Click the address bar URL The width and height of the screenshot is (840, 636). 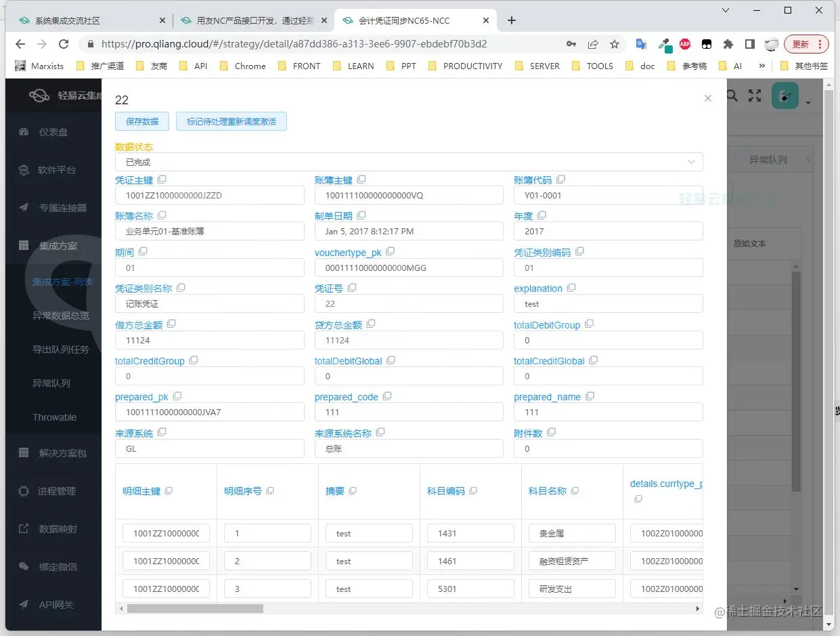point(294,44)
